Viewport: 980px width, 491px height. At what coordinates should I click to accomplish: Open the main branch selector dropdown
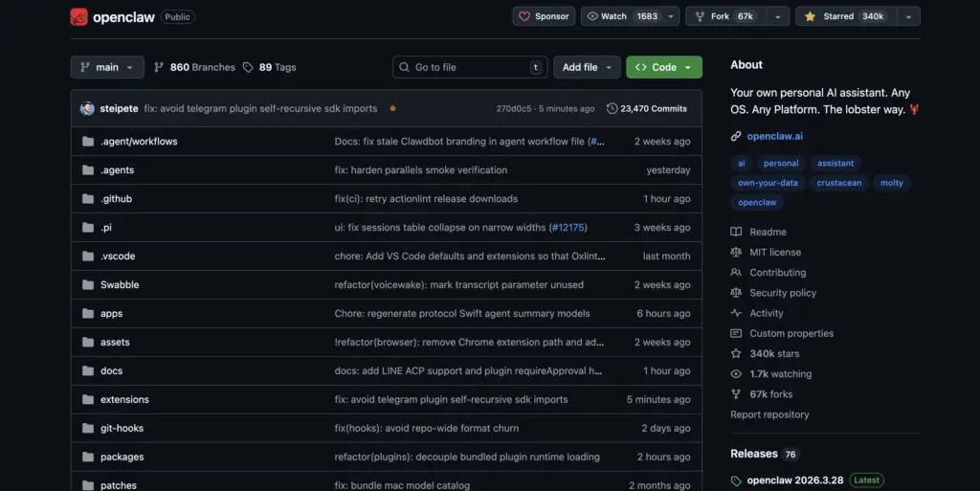pos(107,67)
